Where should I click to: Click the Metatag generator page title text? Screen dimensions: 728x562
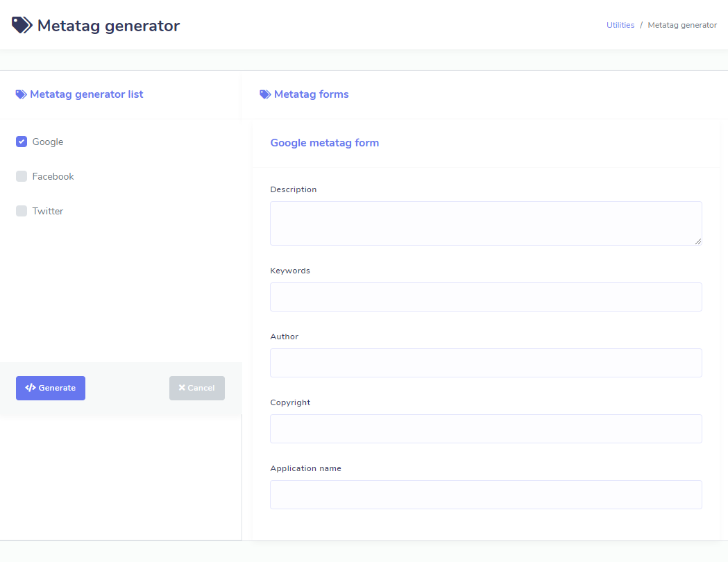click(x=108, y=26)
